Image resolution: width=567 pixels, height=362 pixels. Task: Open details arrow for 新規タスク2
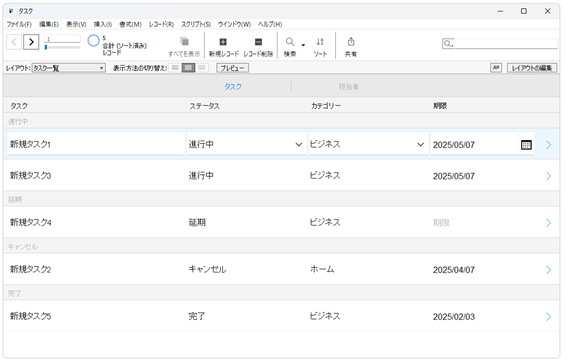click(x=549, y=270)
